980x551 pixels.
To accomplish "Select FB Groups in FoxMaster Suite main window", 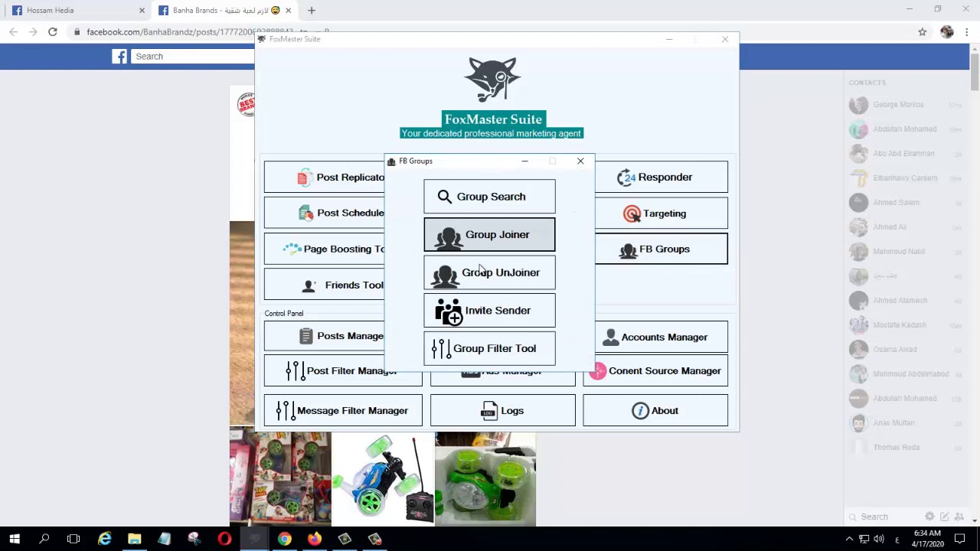I will pyautogui.click(x=661, y=249).
